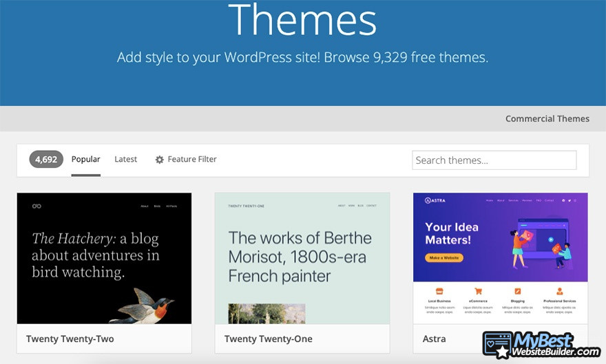Select the Astra theme name label

(434, 339)
